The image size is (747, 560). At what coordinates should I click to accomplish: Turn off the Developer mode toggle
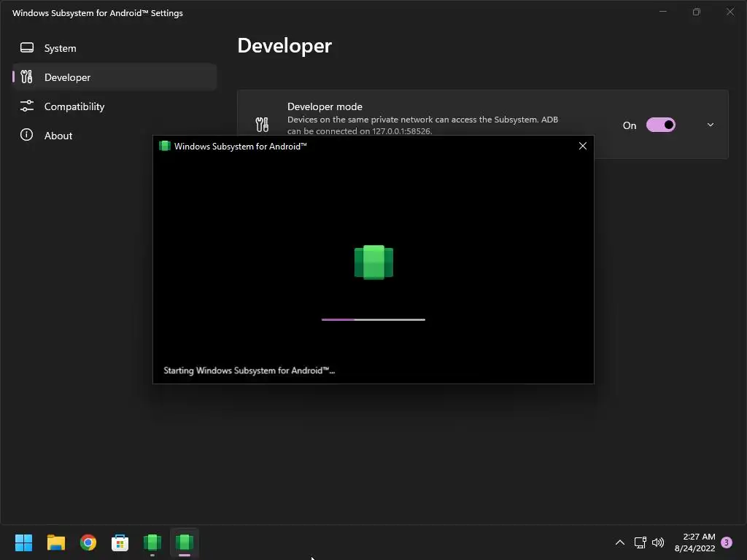660,125
